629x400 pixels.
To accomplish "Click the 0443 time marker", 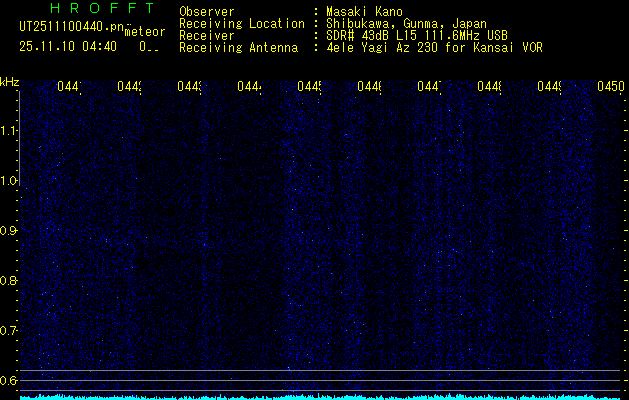I will point(189,86).
